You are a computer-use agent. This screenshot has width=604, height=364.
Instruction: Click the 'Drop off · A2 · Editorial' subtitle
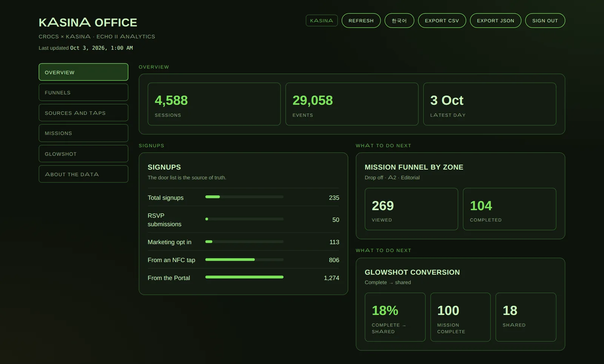[392, 177]
